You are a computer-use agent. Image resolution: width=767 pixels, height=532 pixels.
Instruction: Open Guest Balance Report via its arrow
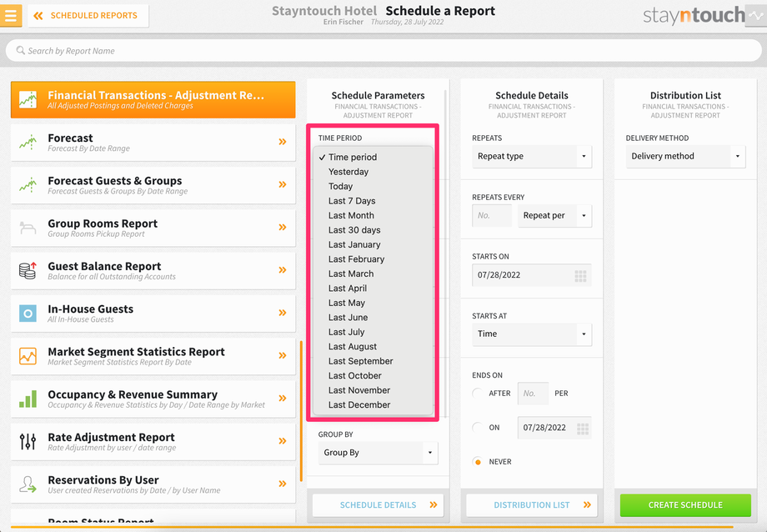(x=283, y=270)
